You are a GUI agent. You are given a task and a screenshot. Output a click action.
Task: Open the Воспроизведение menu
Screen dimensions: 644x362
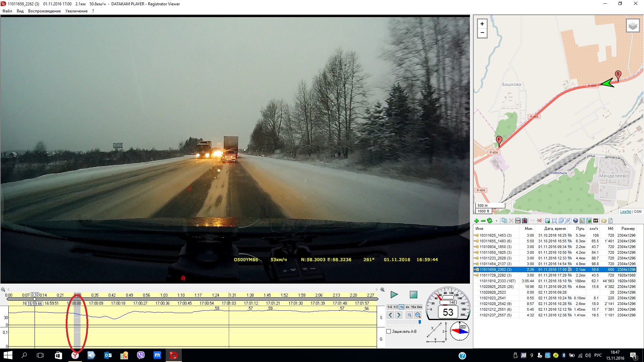click(x=44, y=11)
